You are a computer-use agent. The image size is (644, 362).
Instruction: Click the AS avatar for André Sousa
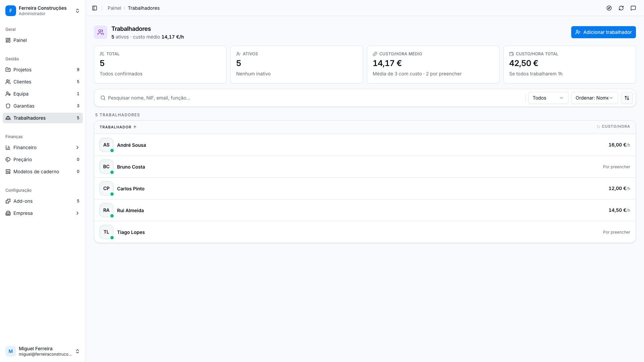[106, 145]
